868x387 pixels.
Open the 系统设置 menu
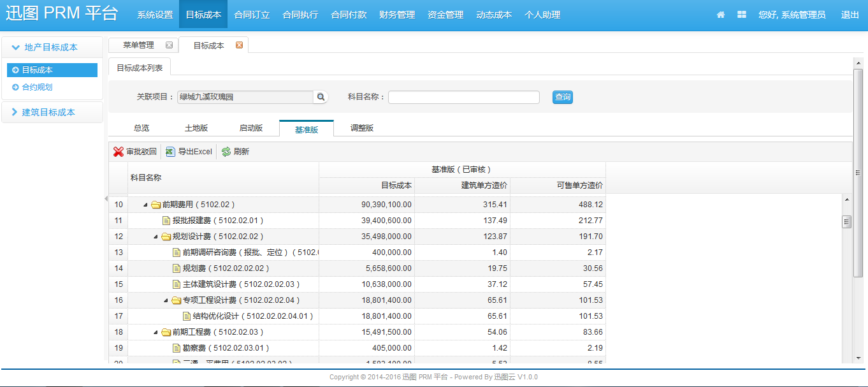pyautogui.click(x=155, y=15)
